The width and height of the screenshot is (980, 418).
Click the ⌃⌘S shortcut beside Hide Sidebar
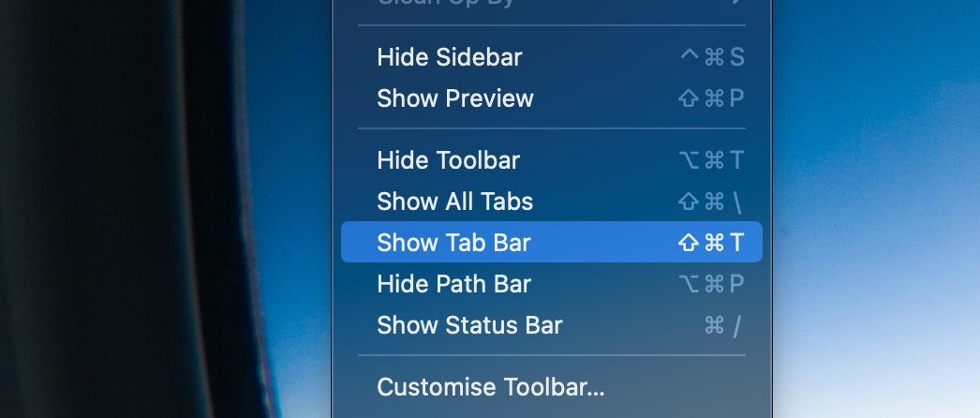(x=712, y=57)
